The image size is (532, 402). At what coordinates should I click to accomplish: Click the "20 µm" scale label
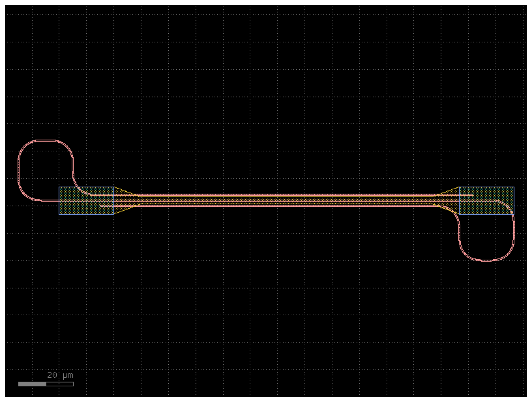[60, 375]
